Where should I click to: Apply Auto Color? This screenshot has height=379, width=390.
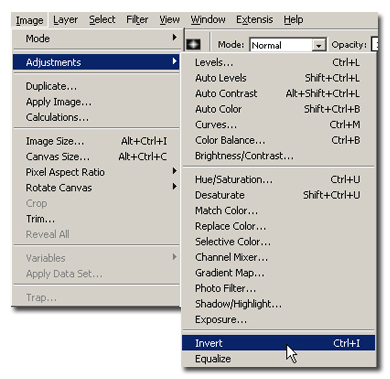(x=278, y=109)
